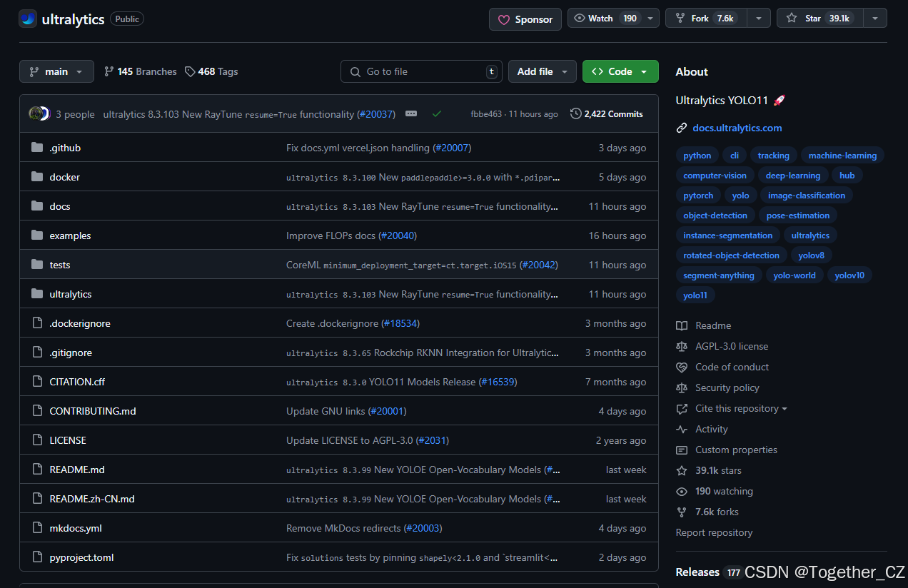Open commit hash fbbe463
Screen dimensions: 908x588
coord(486,114)
